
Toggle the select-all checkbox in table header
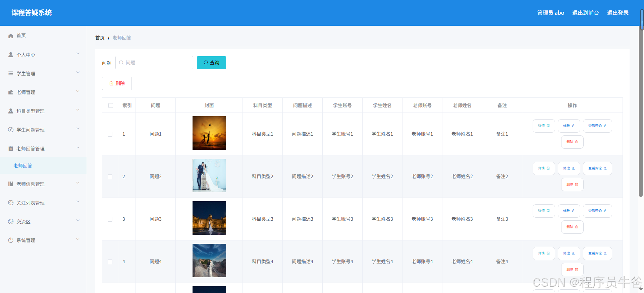point(111,105)
